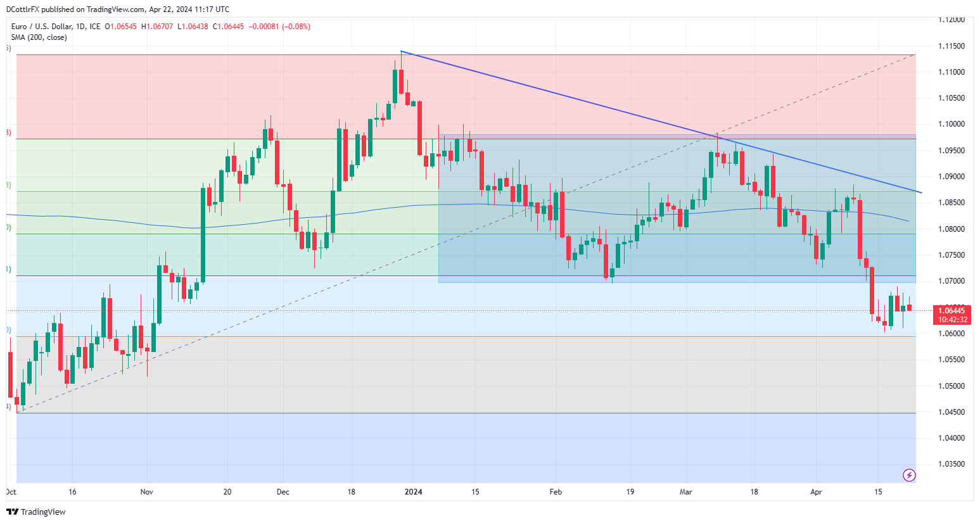Click the 1.10500 price axis label
Screen dimensions: 980x523
[951, 98]
